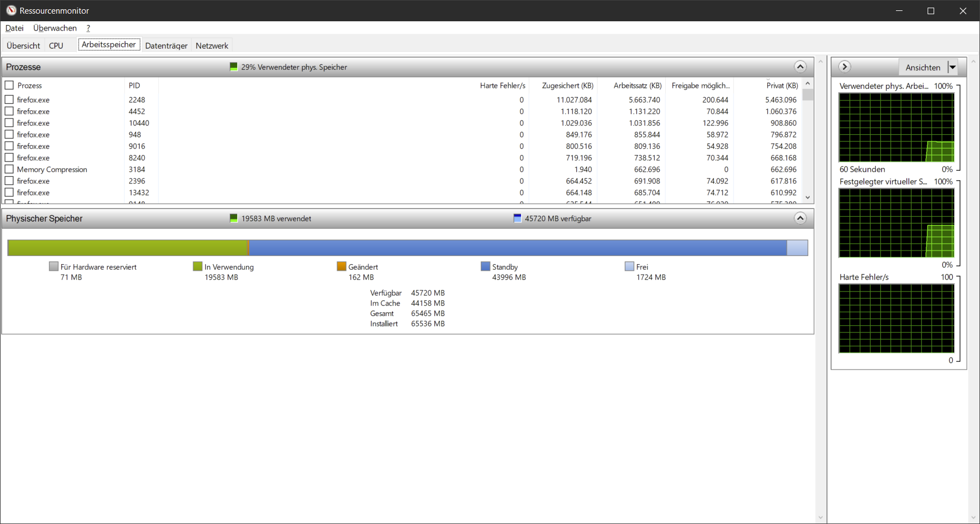Toggle the select-all Prozess header checkbox
The width and height of the screenshot is (980, 524).
point(9,85)
